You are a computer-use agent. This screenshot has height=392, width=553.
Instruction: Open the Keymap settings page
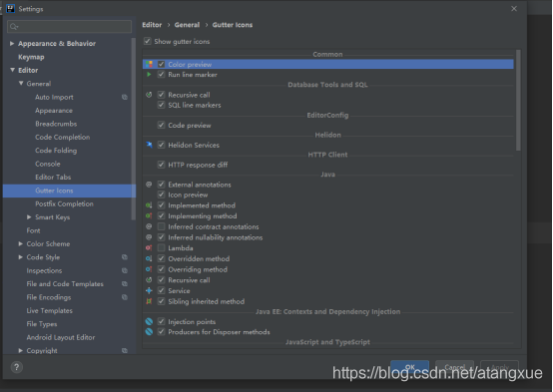click(31, 57)
